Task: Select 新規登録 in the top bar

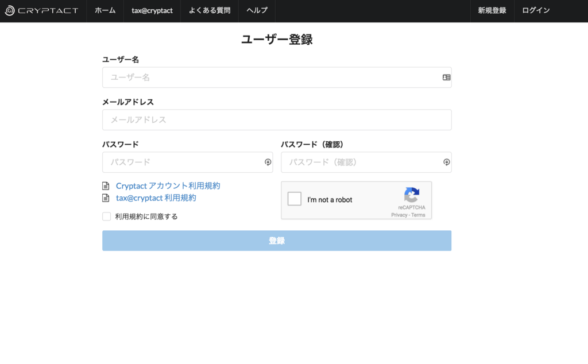Action: (492, 10)
